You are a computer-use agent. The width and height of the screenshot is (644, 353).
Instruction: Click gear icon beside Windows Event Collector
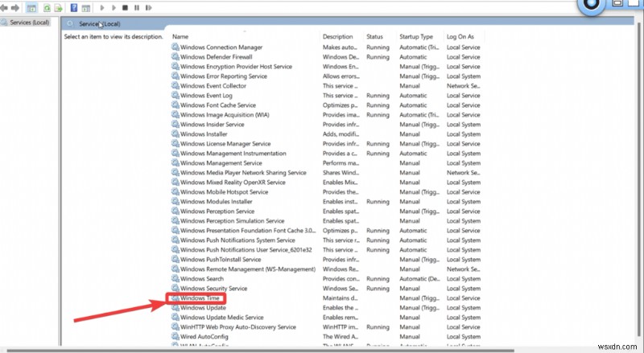(x=175, y=86)
